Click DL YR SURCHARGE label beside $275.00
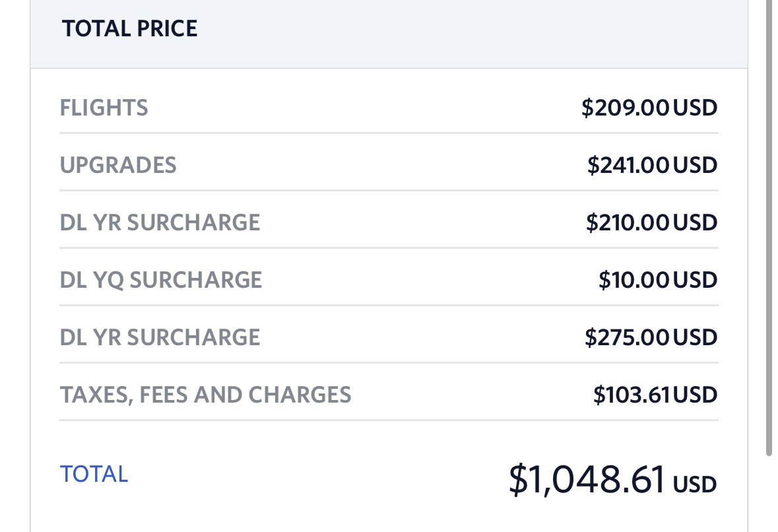This screenshot has height=532, width=778. tap(160, 337)
